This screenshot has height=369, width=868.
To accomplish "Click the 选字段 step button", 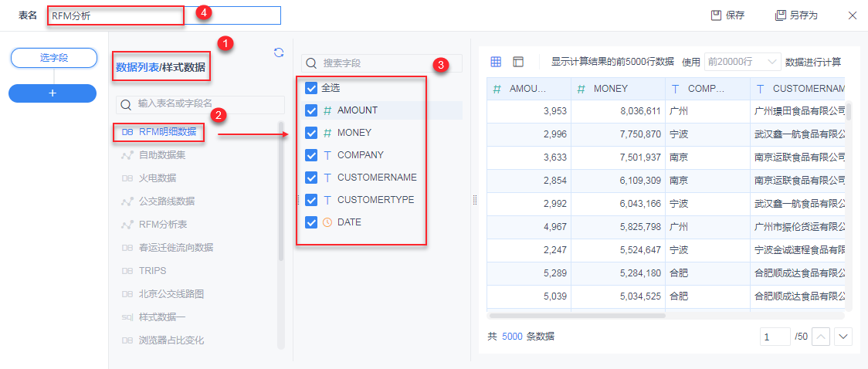I will click(53, 57).
